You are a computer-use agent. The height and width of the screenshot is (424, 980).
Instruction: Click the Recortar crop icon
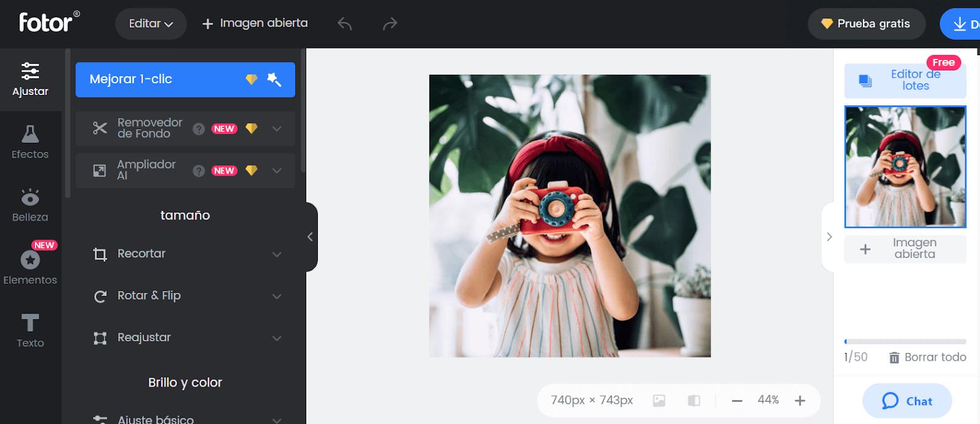click(x=100, y=254)
